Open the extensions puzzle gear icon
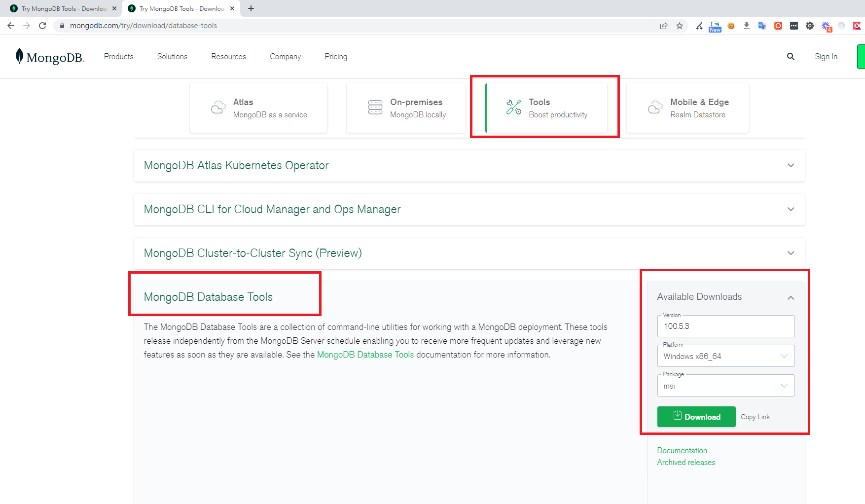Screen dimensions: 865x504 pos(809,26)
